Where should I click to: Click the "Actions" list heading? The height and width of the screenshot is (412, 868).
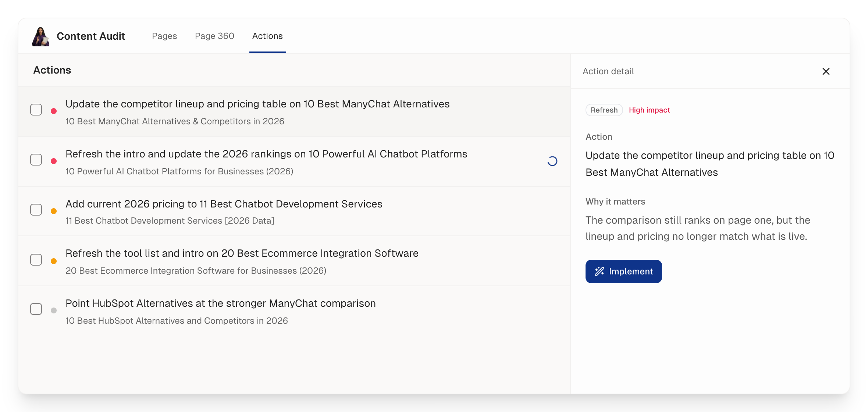pyautogui.click(x=52, y=70)
